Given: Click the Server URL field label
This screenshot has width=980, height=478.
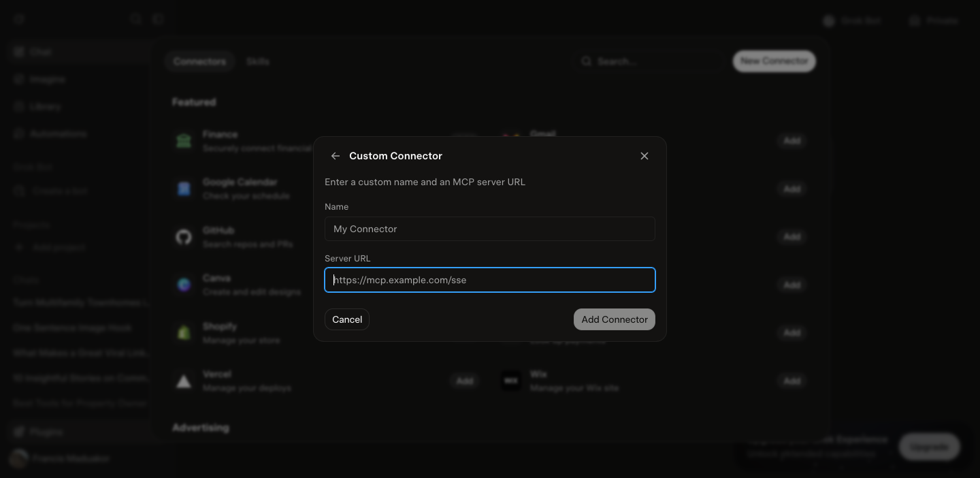Looking at the screenshot, I should [x=347, y=258].
